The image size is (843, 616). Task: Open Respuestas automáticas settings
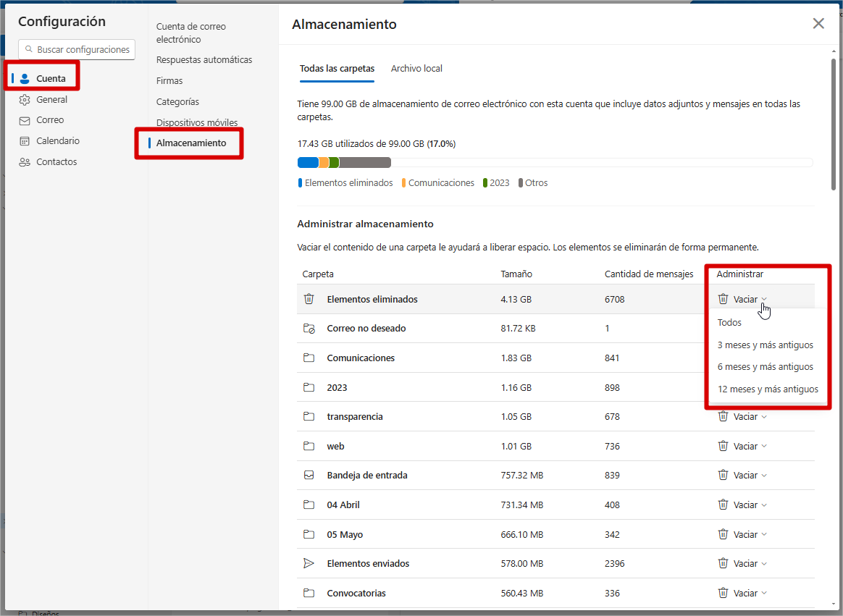tap(204, 60)
